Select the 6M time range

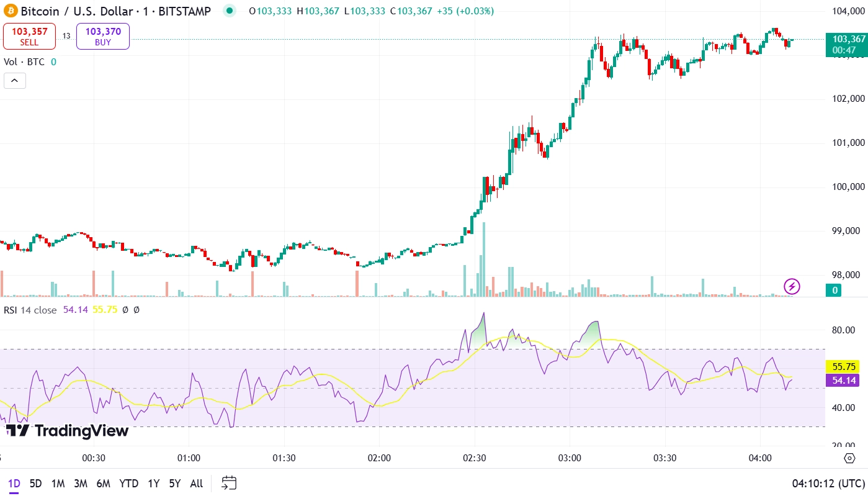coord(103,483)
